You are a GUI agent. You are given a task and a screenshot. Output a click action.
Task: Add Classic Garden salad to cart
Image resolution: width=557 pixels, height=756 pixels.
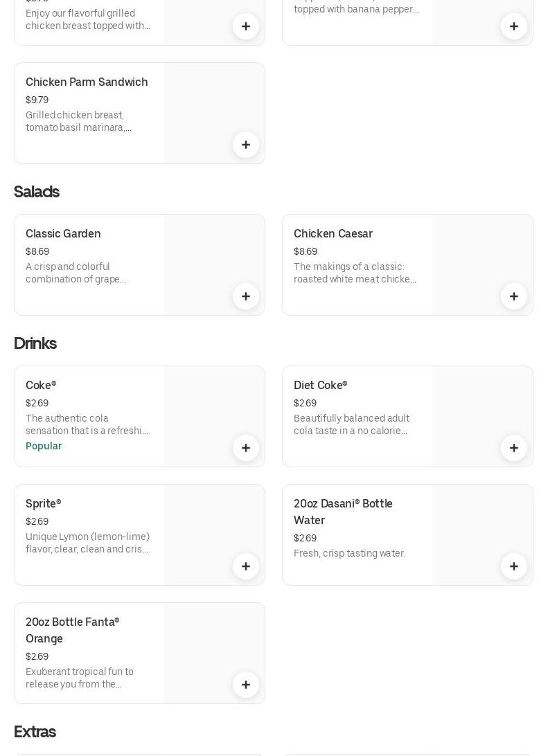click(x=246, y=296)
